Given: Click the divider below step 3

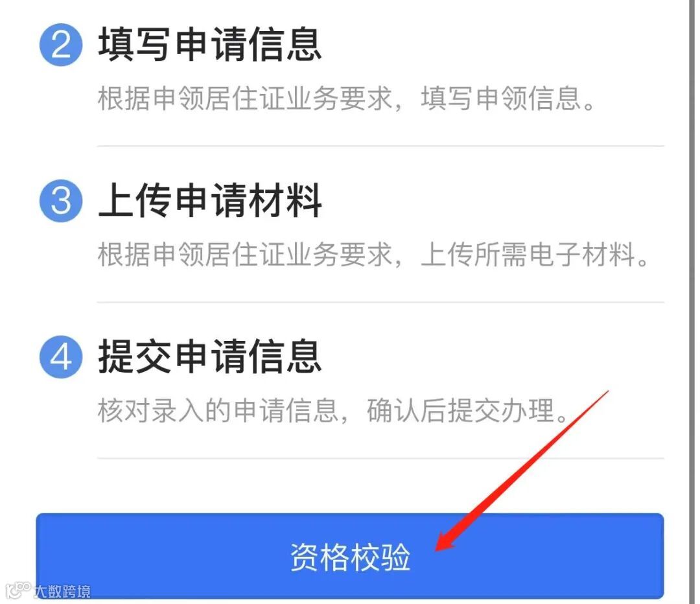Looking at the screenshot, I should pyautogui.click(x=380, y=302).
